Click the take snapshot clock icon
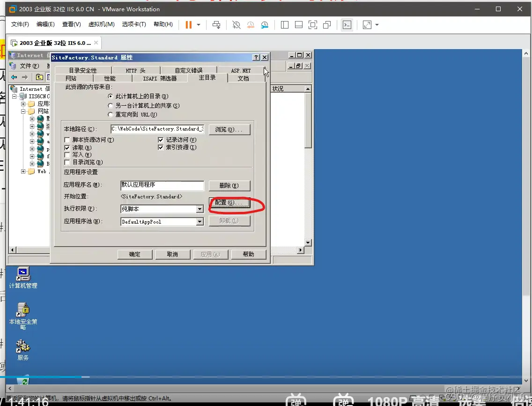This screenshot has width=532, height=406. (x=236, y=25)
